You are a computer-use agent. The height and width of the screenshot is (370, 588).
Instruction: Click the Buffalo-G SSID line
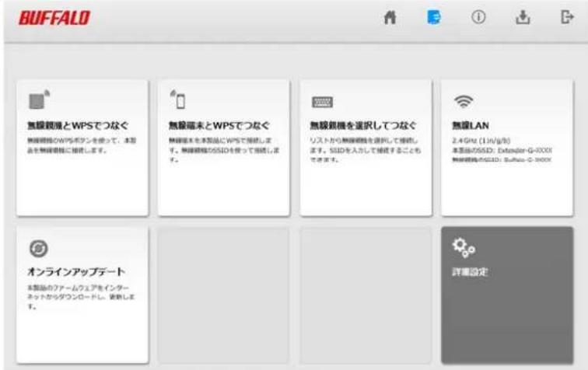(x=502, y=159)
